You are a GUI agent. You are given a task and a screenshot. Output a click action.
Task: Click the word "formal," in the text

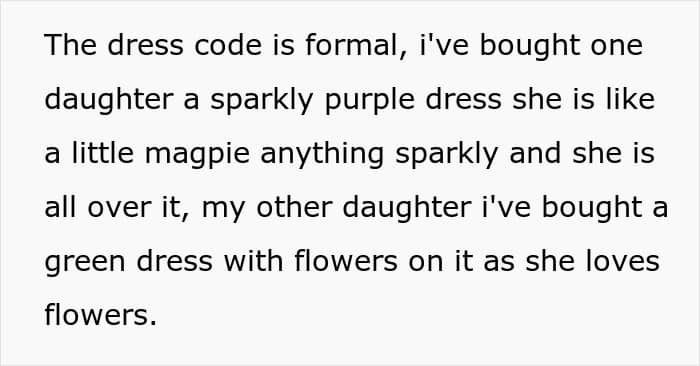tap(356, 45)
